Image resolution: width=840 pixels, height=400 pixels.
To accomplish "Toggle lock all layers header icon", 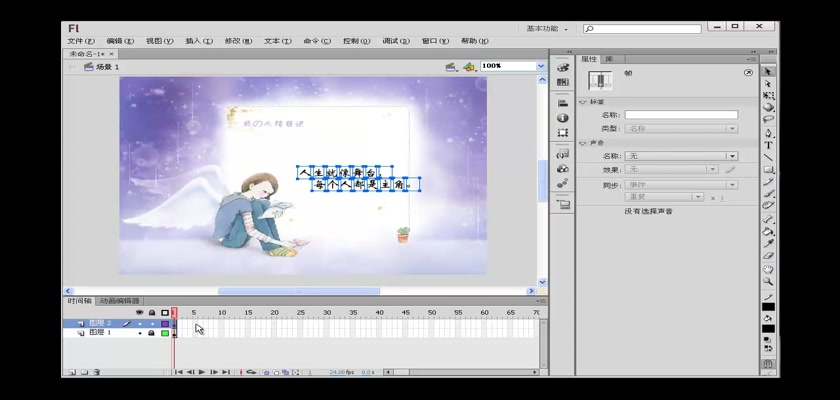I will tap(152, 312).
